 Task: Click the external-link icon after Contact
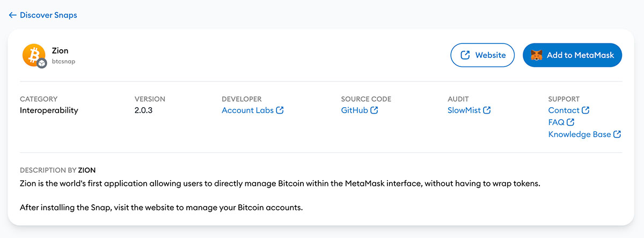click(x=586, y=110)
